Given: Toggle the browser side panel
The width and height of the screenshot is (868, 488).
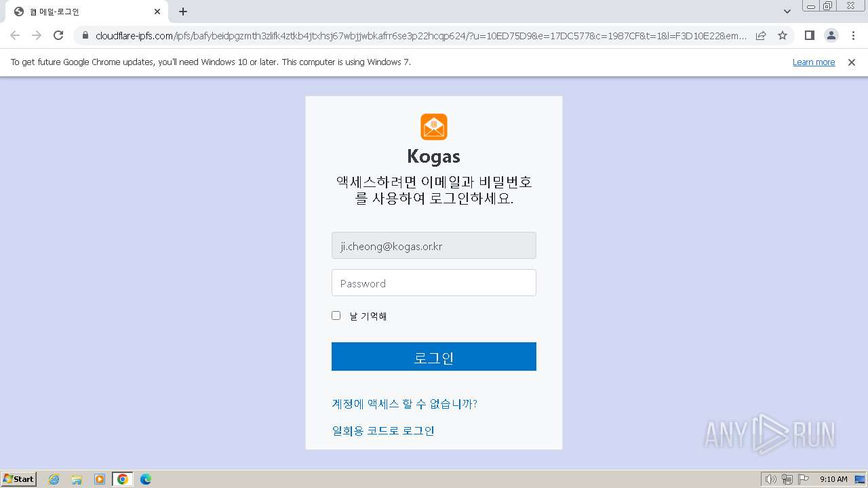Looking at the screenshot, I should pyautogui.click(x=809, y=35).
